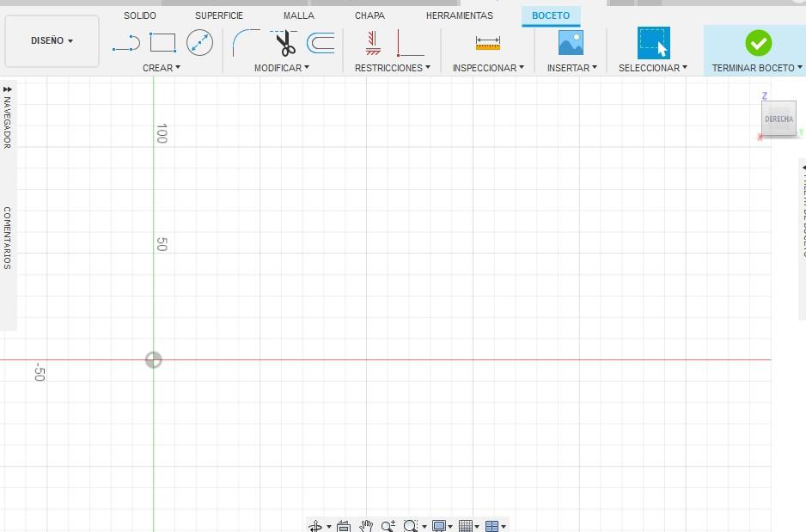Open Display settings monitor icon
The height and width of the screenshot is (532, 806).
(438, 526)
